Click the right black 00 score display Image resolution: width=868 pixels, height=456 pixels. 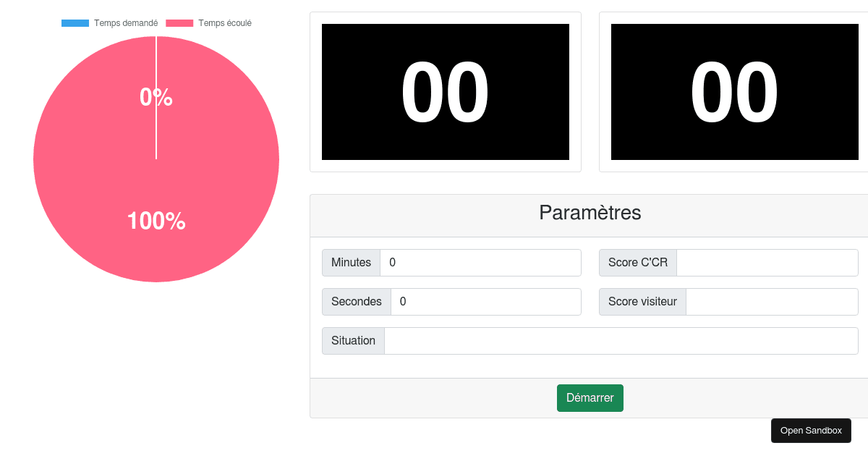(735, 92)
